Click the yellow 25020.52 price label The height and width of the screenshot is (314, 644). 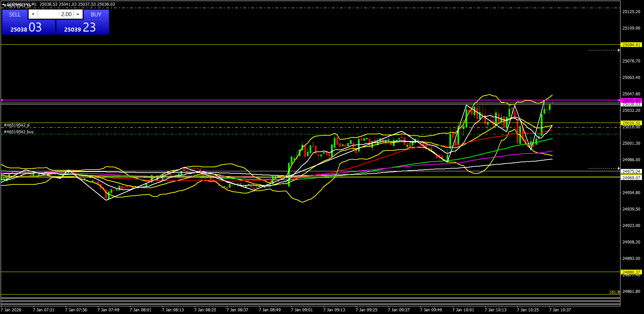coord(631,123)
